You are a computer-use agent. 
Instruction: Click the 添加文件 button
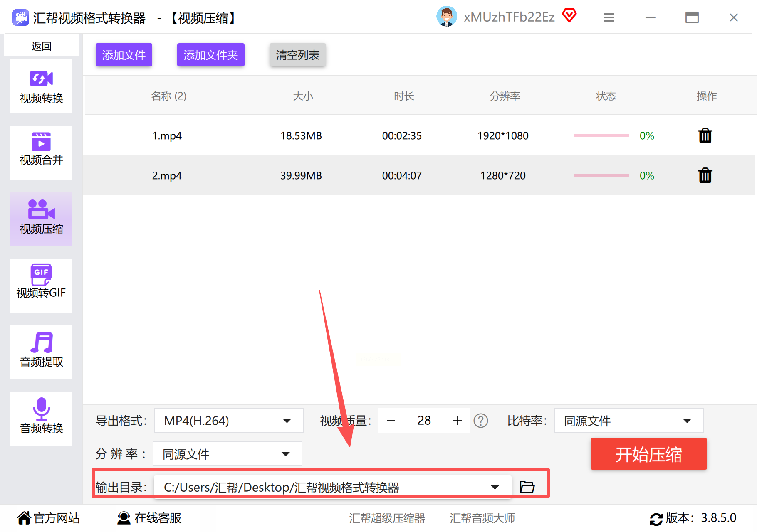coord(124,55)
